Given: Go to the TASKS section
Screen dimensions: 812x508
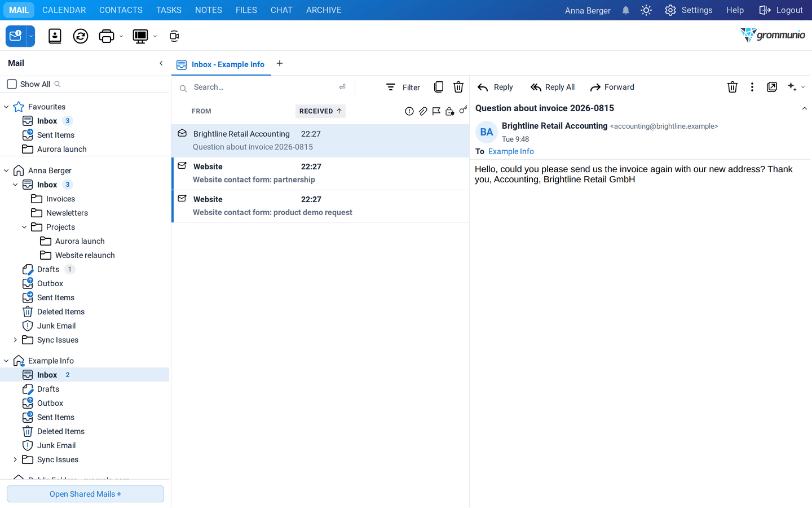Looking at the screenshot, I should click(x=169, y=10).
